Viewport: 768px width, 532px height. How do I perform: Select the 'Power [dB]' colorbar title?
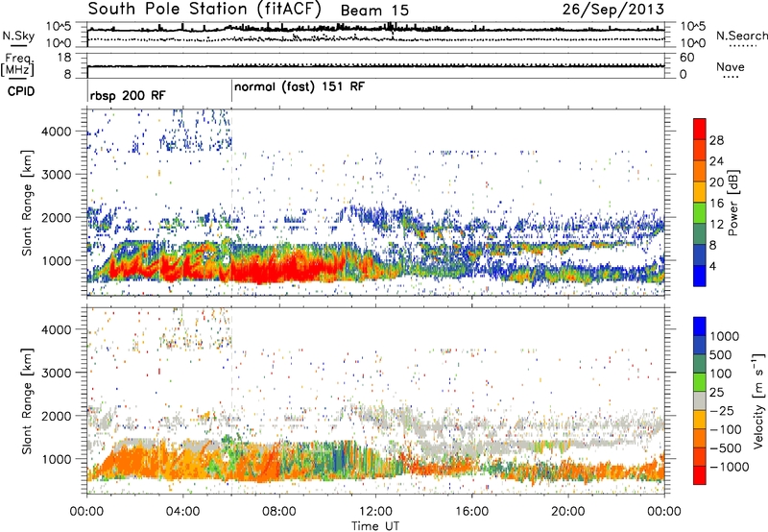(x=732, y=203)
